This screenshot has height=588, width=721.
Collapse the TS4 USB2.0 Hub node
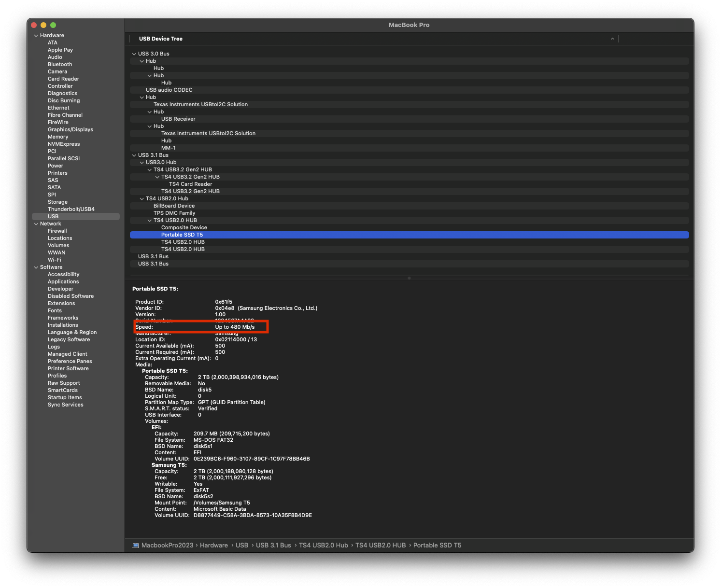pos(141,199)
